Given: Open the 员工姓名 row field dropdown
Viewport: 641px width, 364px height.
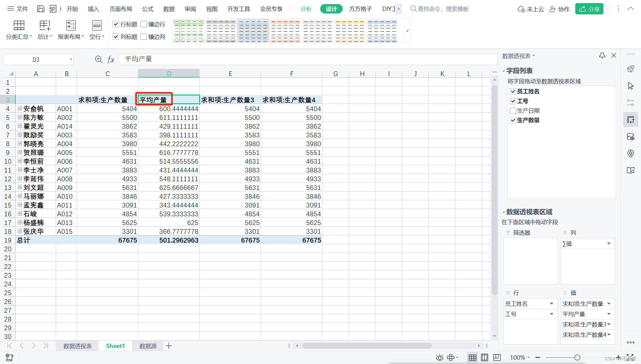Looking at the screenshot, I should (551, 304).
